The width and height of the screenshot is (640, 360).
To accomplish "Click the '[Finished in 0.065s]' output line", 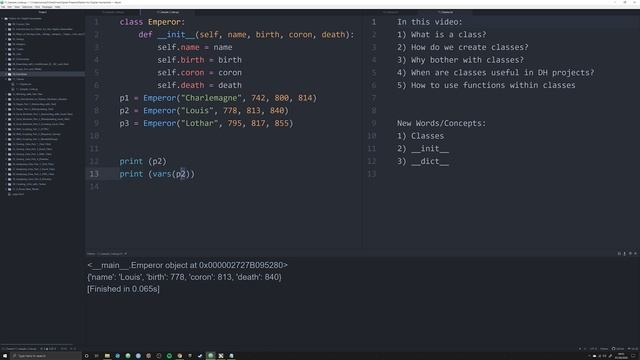I will click(x=123, y=289).
